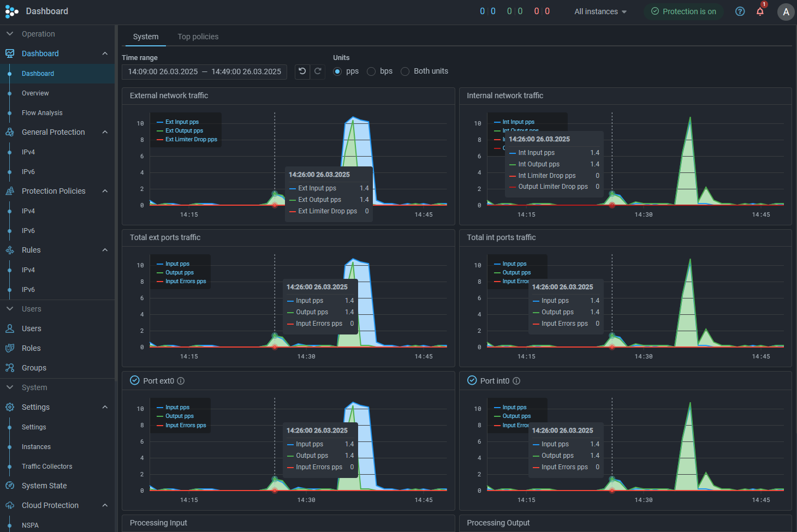Open Flow Analysis in the sidebar
Viewport: 797px width, 532px height.
click(x=42, y=113)
